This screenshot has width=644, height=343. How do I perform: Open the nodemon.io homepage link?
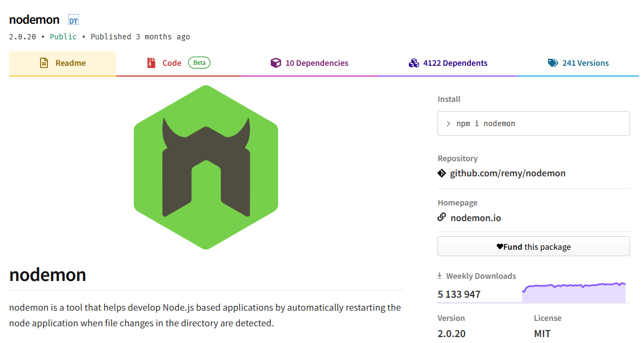click(x=476, y=218)
